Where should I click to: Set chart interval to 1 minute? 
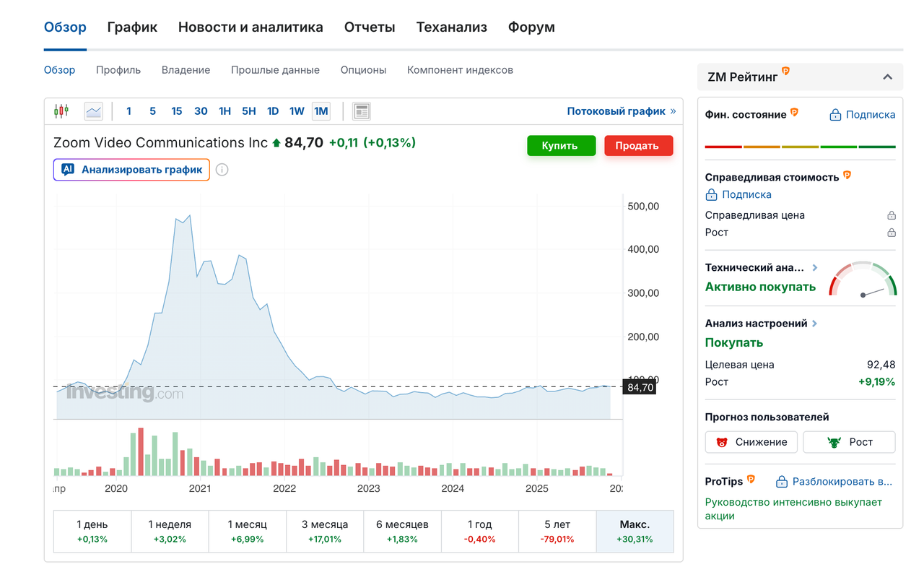click(129, 111)
